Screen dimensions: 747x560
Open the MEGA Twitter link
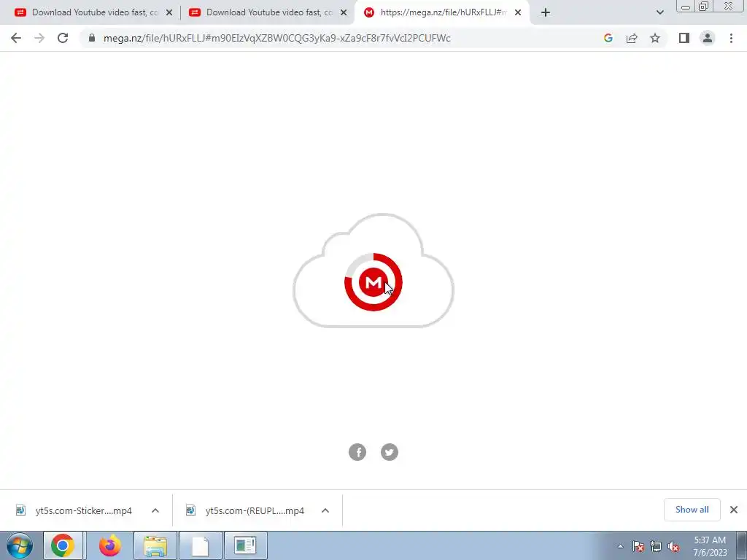(390, 452)
